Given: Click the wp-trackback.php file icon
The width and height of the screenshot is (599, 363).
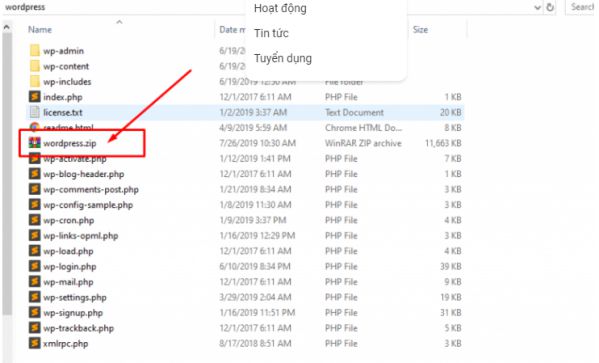Looking at the screenshot, I should tap(34, 328).
